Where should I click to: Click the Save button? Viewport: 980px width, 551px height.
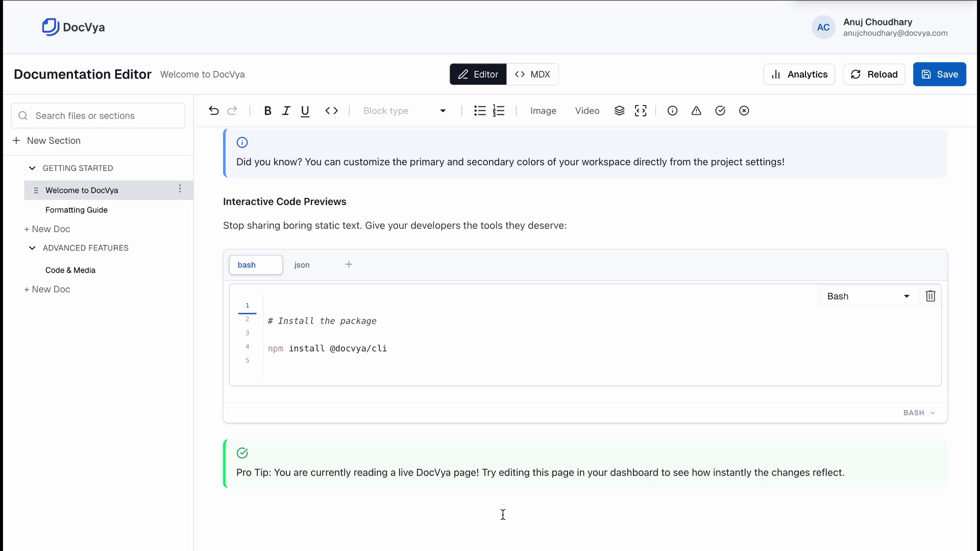point(940,74)
